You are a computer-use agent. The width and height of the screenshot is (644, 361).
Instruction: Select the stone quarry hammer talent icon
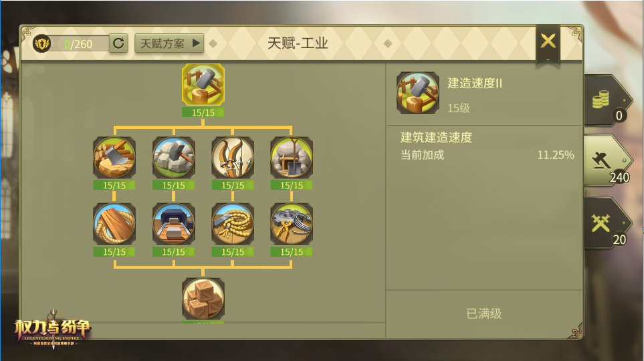click(173, 158)
